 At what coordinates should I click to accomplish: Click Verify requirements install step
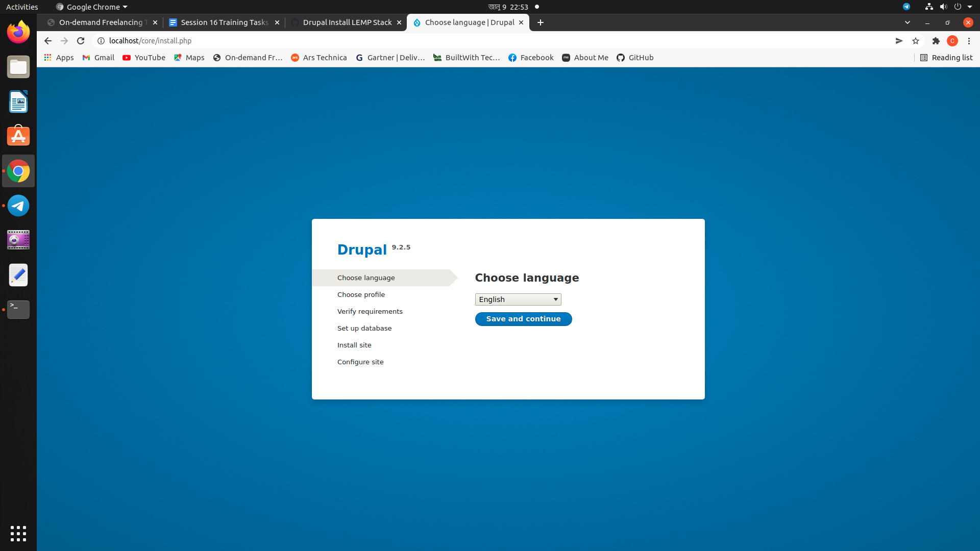pyautogui.click(x=370, y=312)
